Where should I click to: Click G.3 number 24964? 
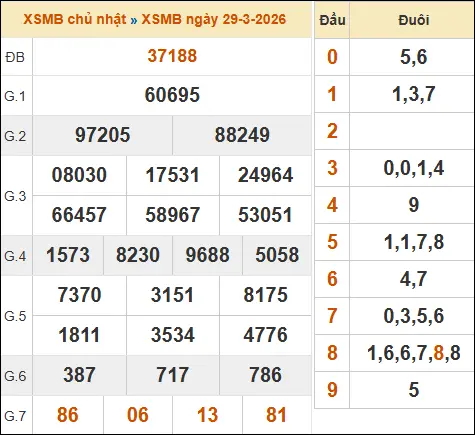[x=265, y=175]
